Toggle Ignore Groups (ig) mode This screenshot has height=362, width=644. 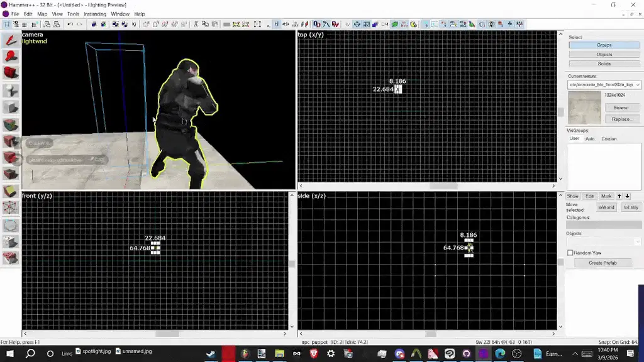click(x=135, y=25)
